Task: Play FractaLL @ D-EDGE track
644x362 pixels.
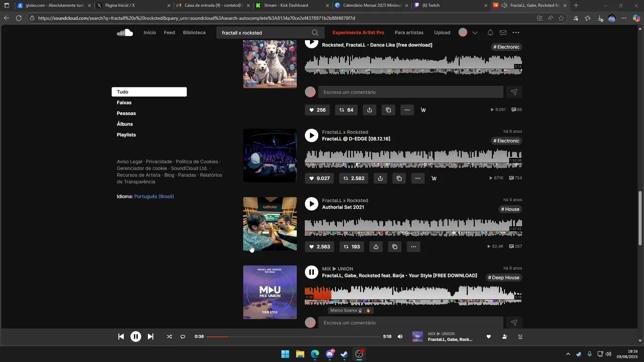Action: click(x=311, y=135)
